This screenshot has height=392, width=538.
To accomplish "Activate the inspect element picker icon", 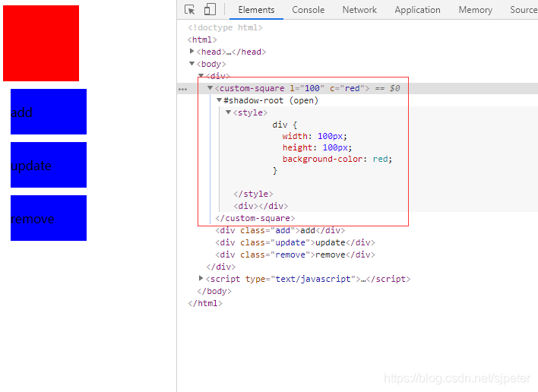I will tap(189, 10).
